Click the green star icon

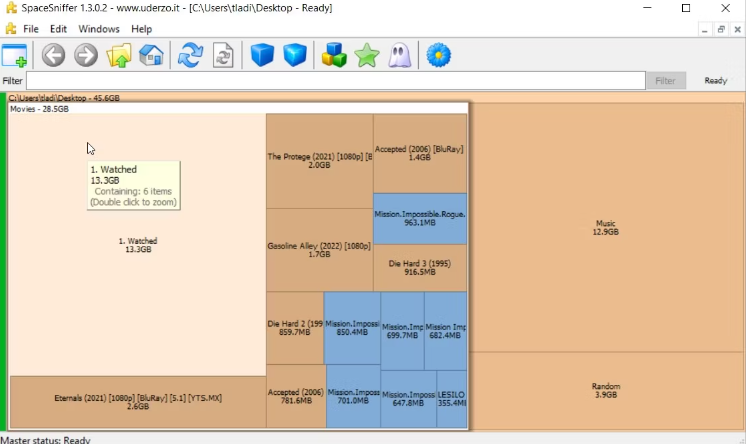tap(367, 55)
